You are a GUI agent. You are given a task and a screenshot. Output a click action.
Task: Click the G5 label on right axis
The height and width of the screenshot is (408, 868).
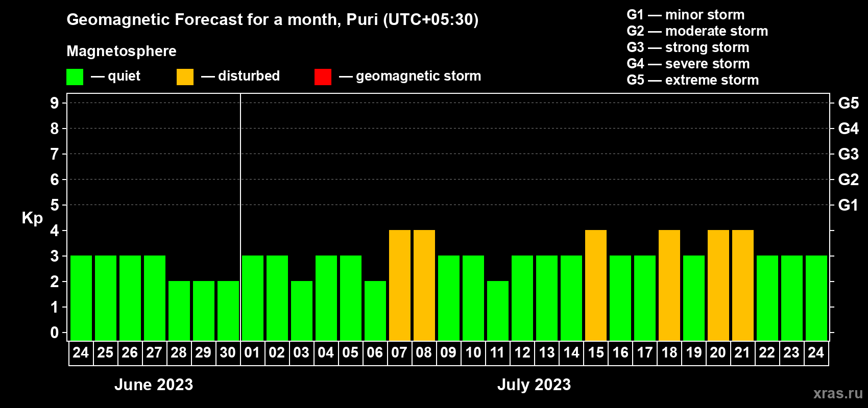click(849, 103)
